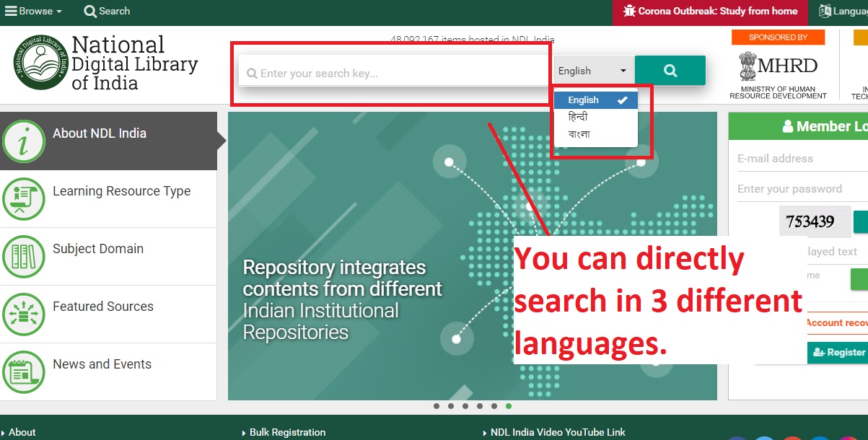Open the Learning Resource Type icon
868x440 pixels.
24,199
